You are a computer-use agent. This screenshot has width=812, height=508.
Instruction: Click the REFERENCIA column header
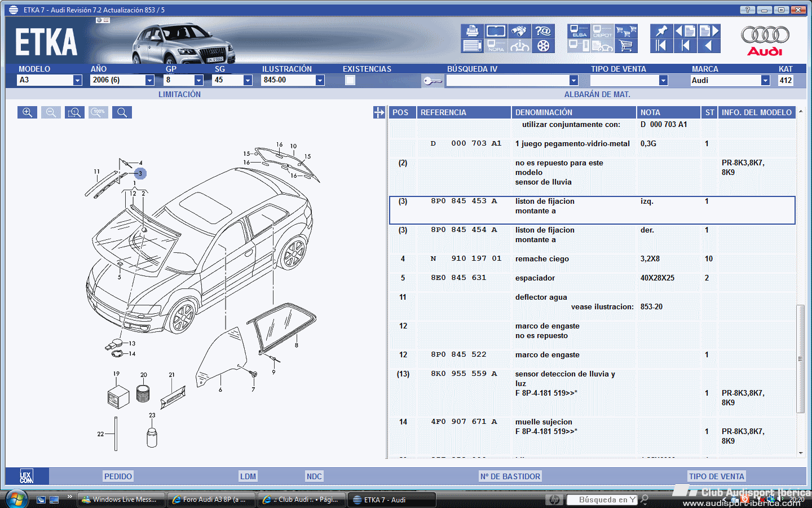[464, 112]
